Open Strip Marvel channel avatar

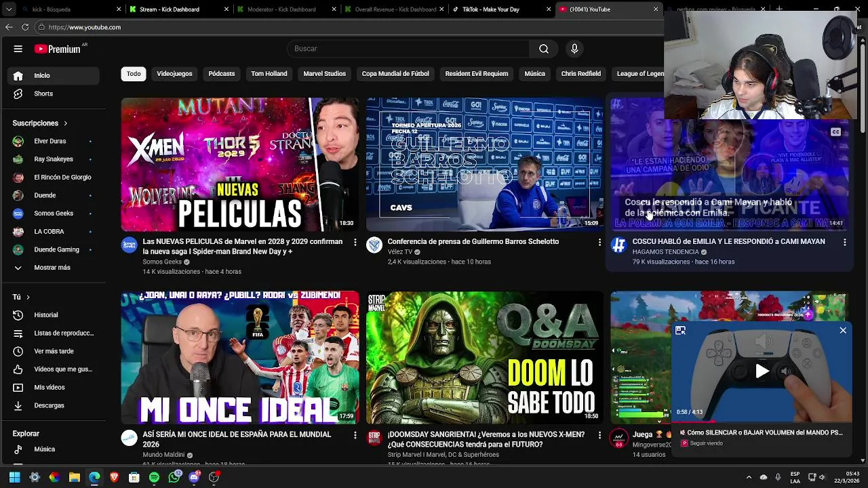click(374, 438)
